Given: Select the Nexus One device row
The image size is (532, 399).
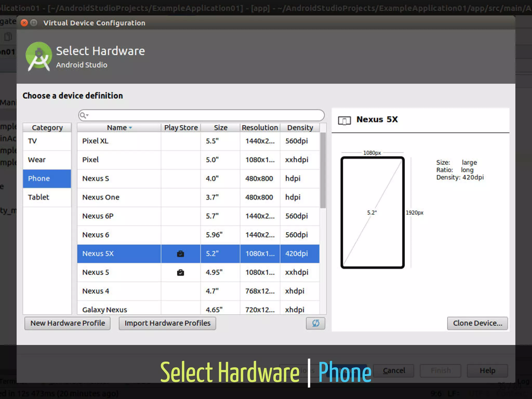Looking at the screenshot, I should 198,197.
